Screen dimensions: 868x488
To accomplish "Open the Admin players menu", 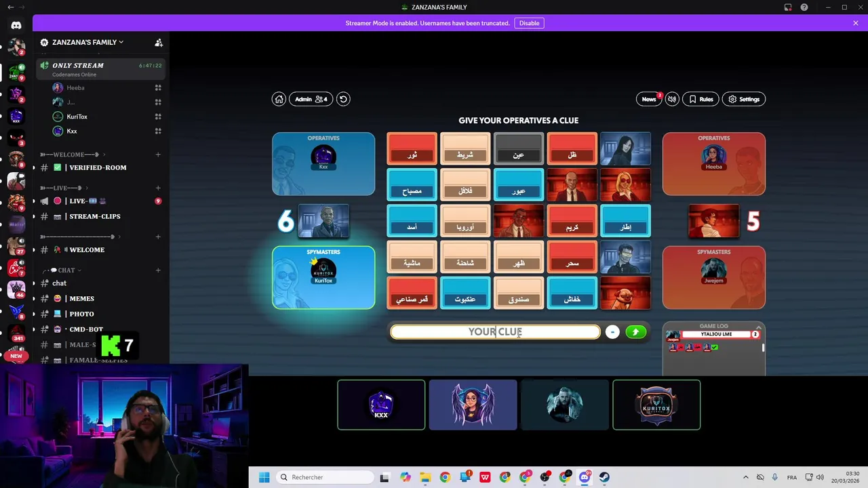I will [311, 99].
